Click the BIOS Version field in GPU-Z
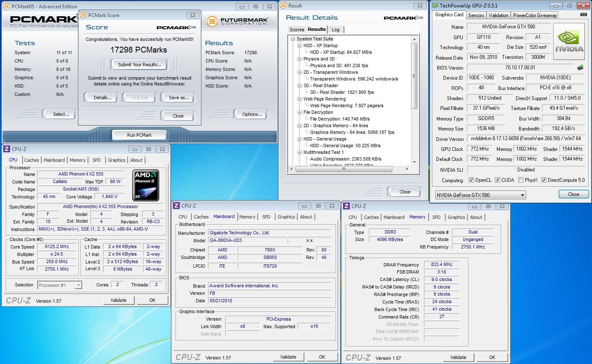The width and height of the screenshot is (592, 364). [521, 68]
